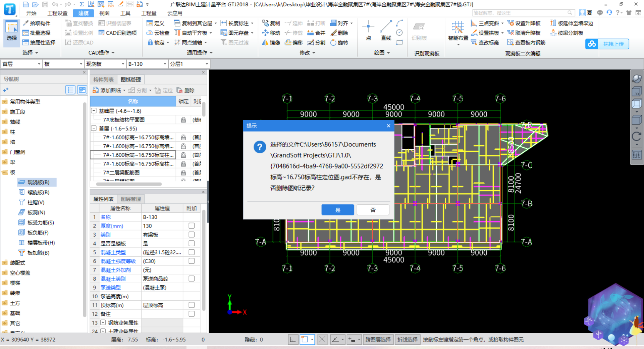Open the 开始 ribbon tab

(x=31, y=13)
